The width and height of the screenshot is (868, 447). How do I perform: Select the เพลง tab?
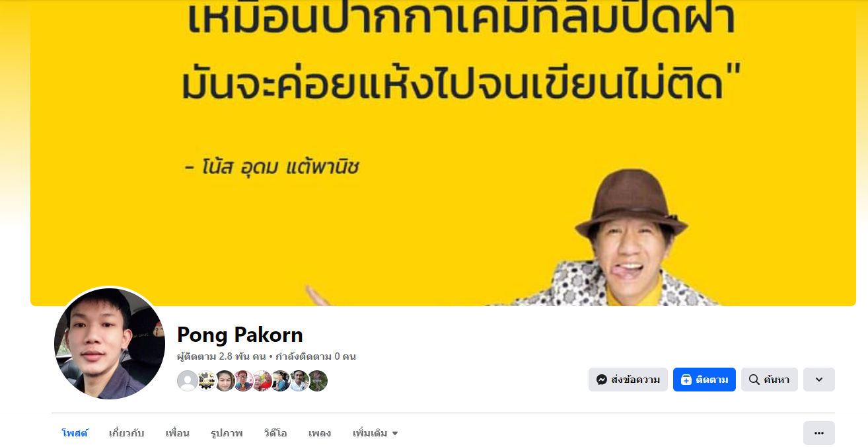tap(320, 434)
